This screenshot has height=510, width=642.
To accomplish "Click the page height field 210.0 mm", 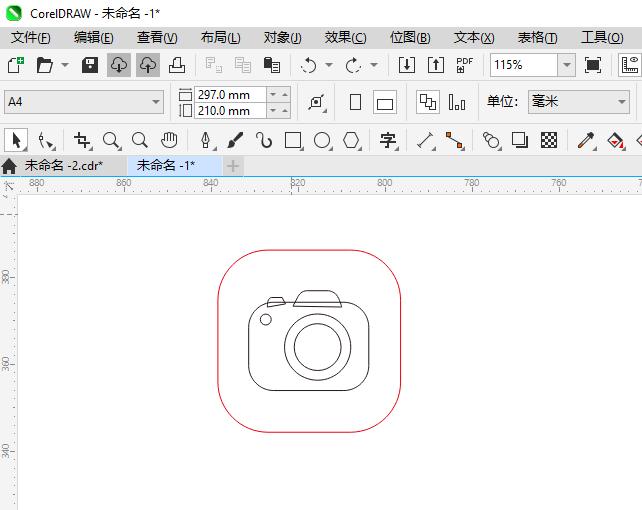I will 231,111.
